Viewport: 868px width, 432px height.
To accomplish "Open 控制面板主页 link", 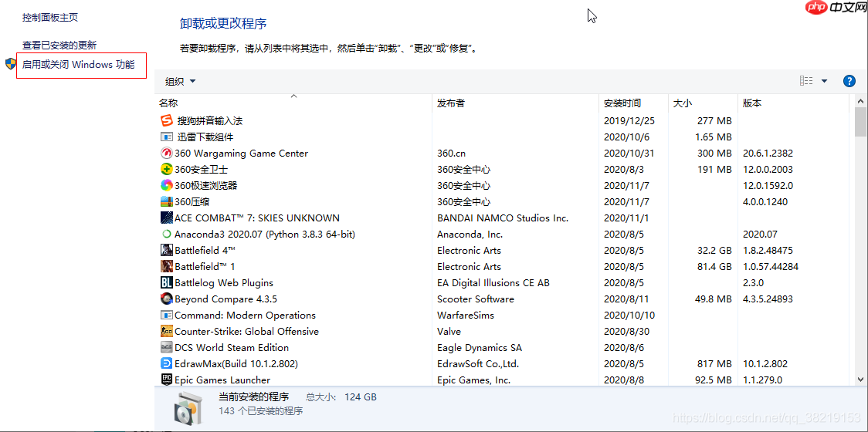I will [50, 18].
